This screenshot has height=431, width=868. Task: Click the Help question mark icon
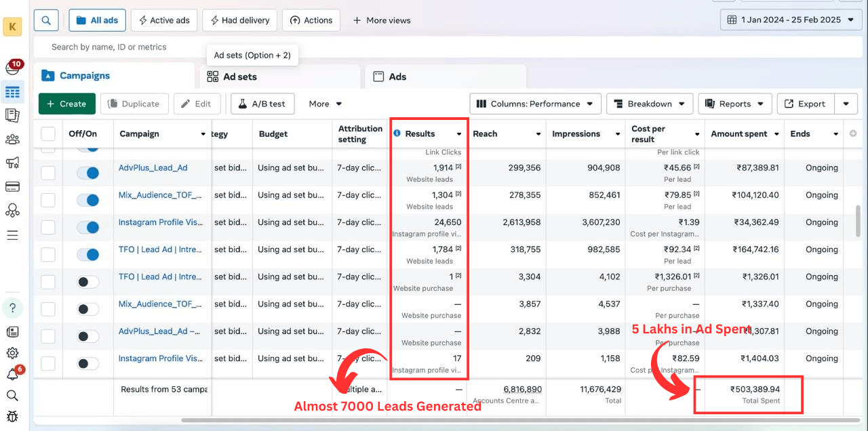[x=12, y=308]
